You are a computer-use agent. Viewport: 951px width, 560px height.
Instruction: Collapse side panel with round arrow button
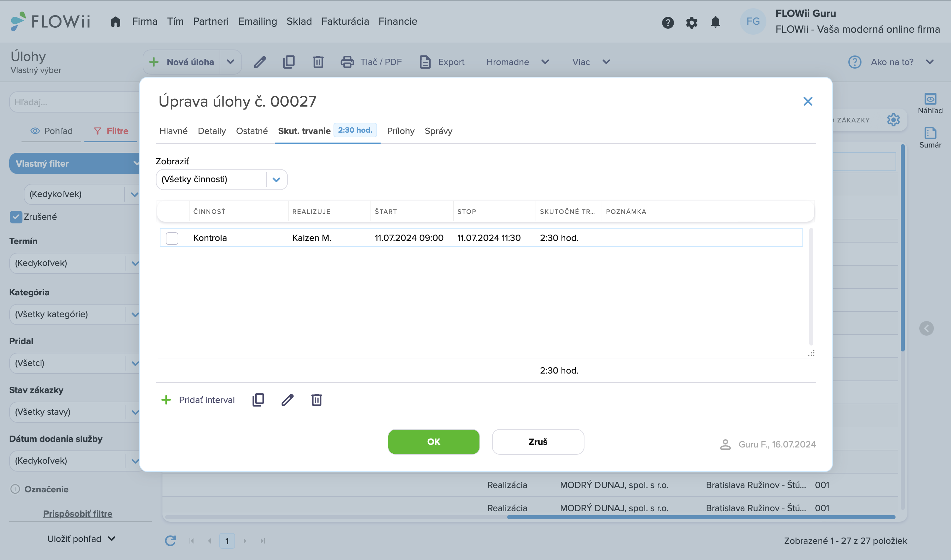point(926,328)
